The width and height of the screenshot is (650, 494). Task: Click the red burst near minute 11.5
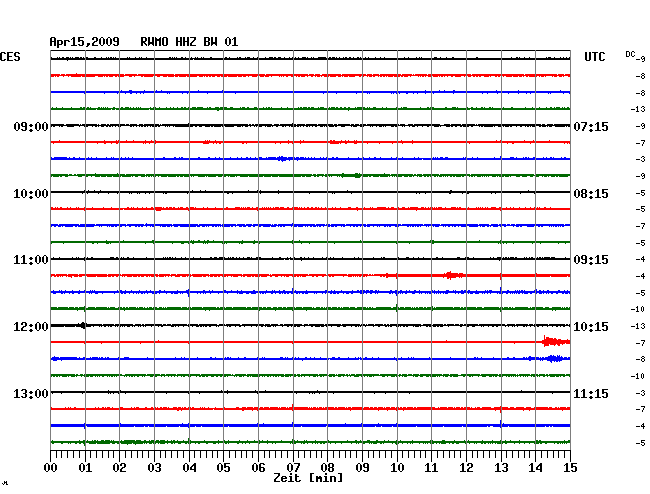coord(454,275)
